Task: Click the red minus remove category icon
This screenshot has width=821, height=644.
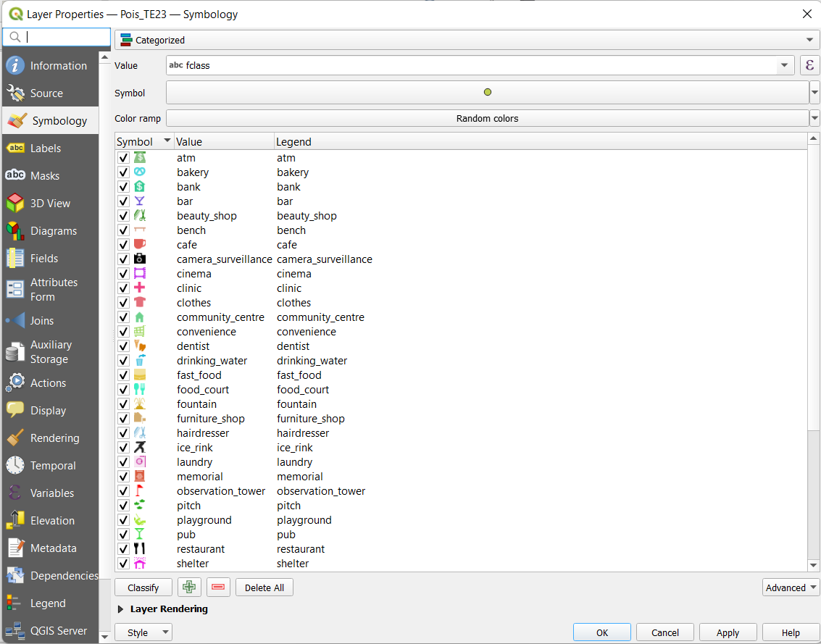Action: click(x=218, y=587)
